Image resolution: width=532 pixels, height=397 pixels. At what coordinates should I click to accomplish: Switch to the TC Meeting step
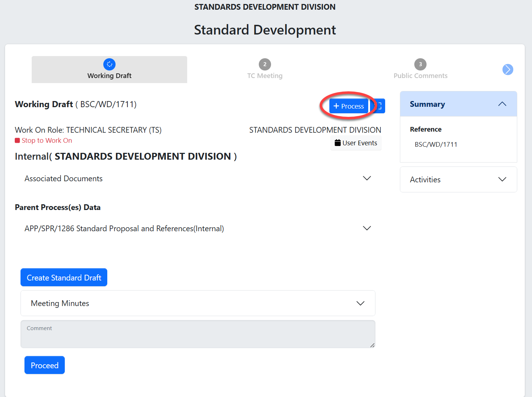(265, 76)
